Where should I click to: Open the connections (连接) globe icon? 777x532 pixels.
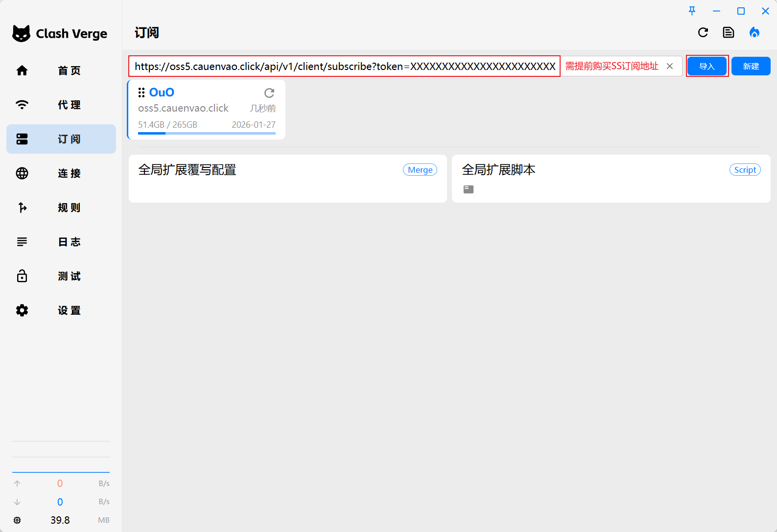tap(22, 173)
